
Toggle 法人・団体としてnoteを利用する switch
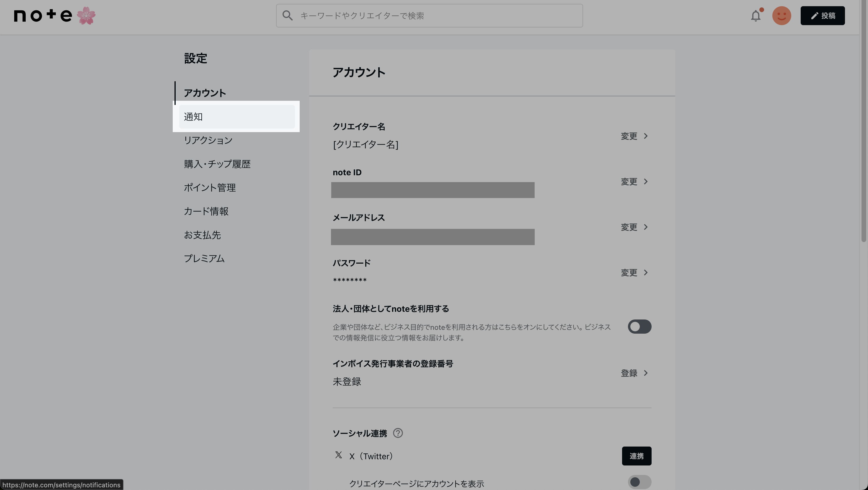click(x=639, y=327)
